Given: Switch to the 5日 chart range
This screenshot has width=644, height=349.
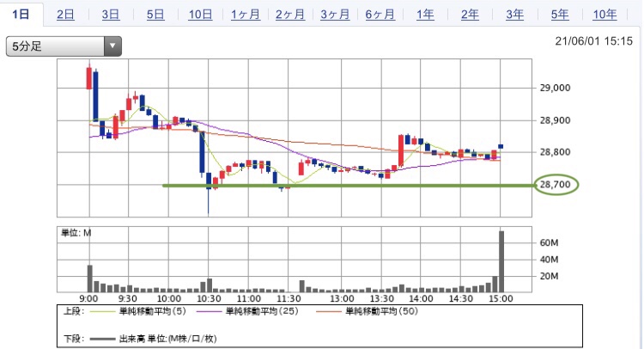Looking at the screenshot, I should pyautogui.click(x=155, y=15).
